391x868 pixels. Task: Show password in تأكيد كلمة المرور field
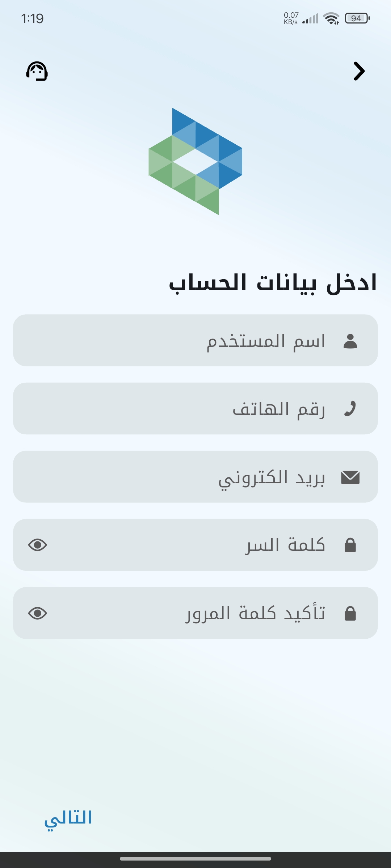pos(38,613)
